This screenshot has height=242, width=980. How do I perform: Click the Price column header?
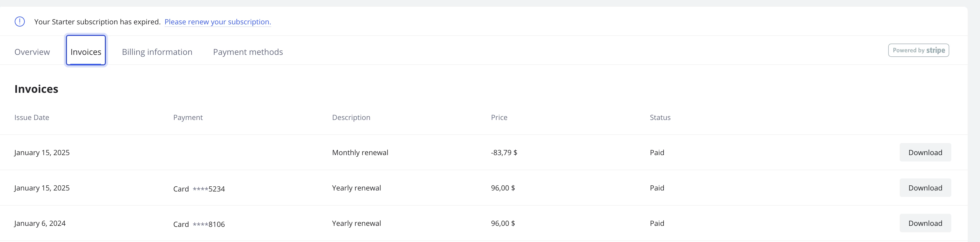[499, 118]
